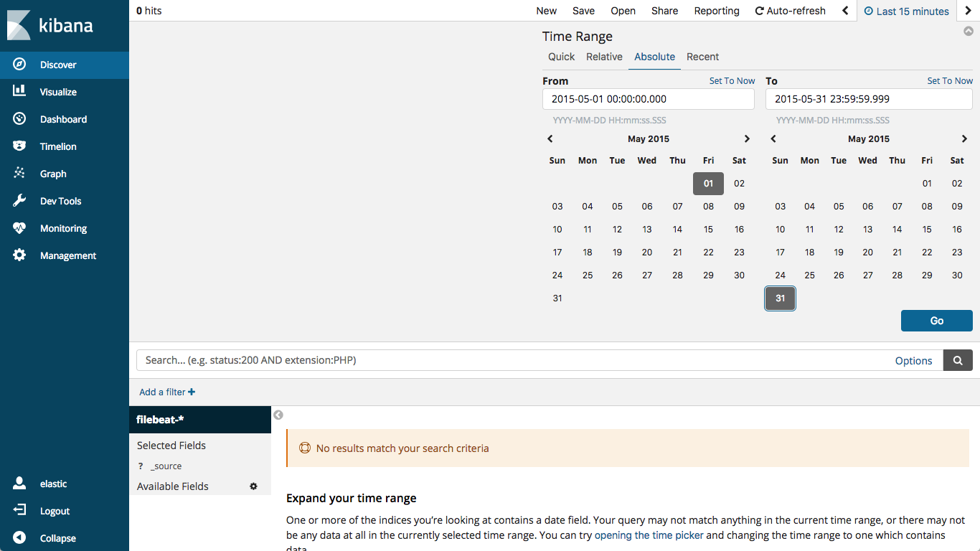Select day 30 in From calendar

[739, 275]
